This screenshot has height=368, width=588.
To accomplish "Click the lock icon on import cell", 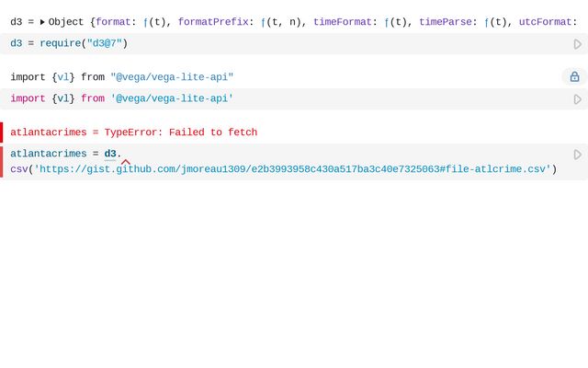I will click(x=574, y=77).
